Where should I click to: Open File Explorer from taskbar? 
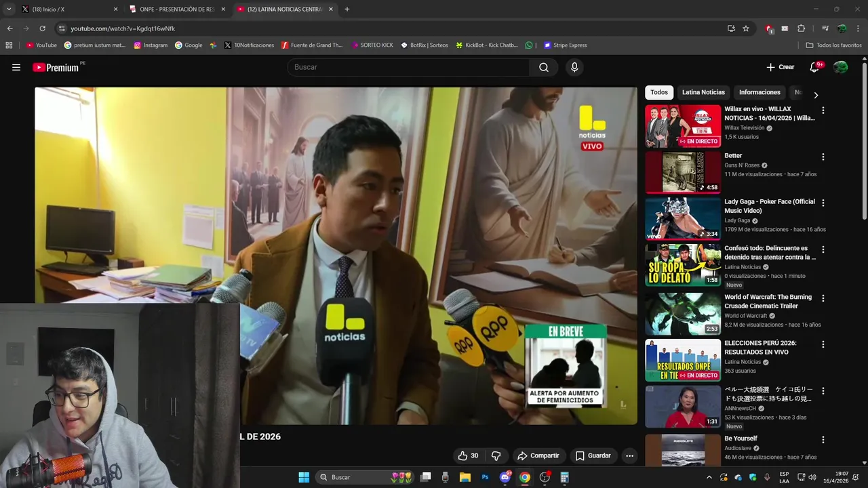tap(465, 477)
